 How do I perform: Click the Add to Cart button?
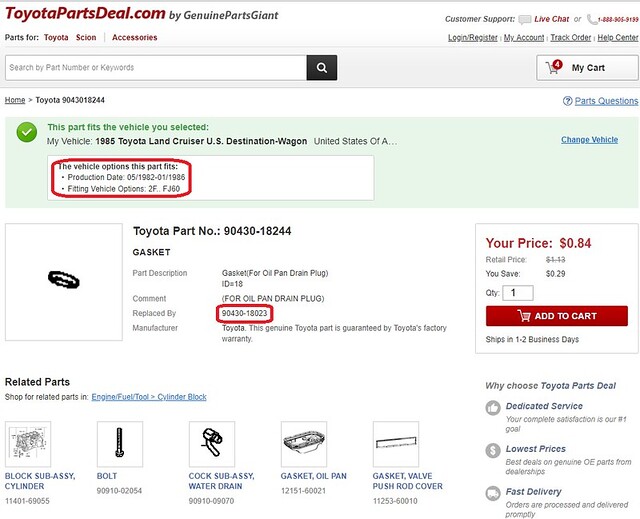[x=557, y=316]
